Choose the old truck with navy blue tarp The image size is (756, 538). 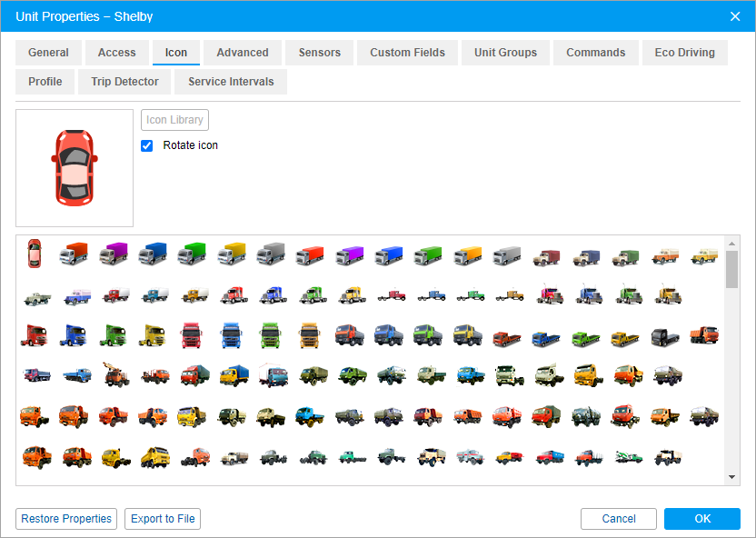(x=586, y=257)
